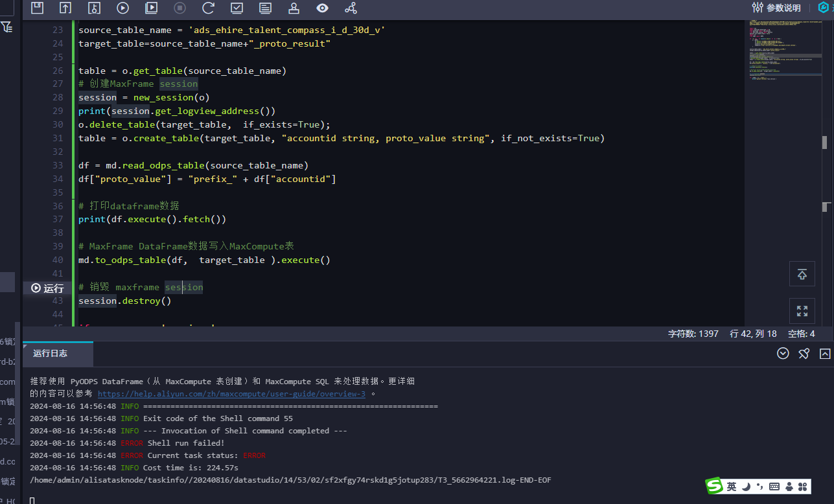The image size is (834, 504).
Task: Click the steal-lock edit icon
Action: click(x=94, y=8)
